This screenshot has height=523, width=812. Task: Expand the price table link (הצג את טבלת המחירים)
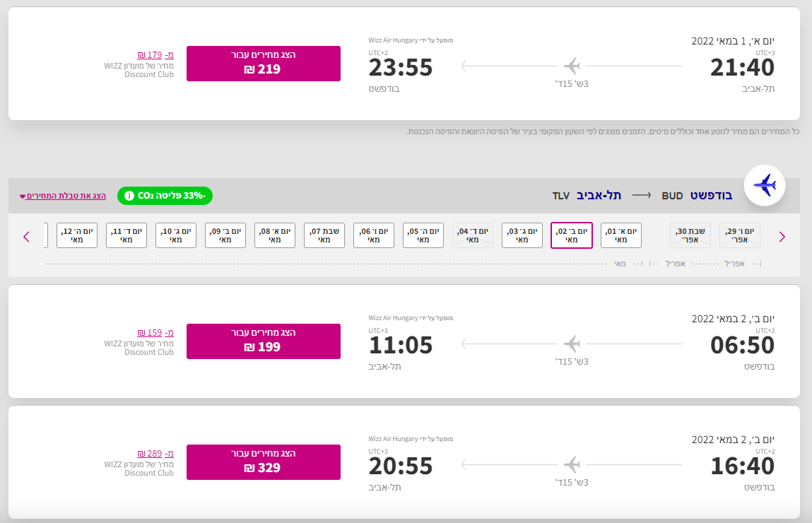(63, 196)
